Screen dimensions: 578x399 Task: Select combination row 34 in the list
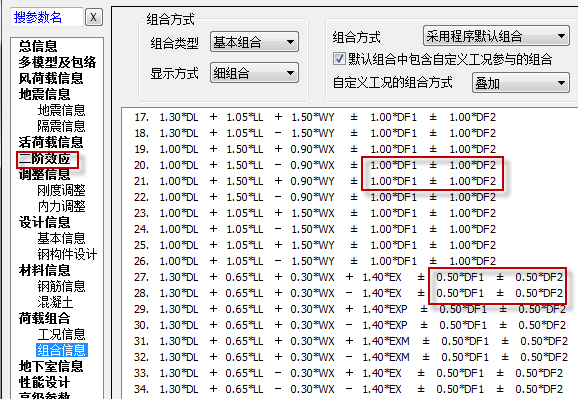click(349, 389)
